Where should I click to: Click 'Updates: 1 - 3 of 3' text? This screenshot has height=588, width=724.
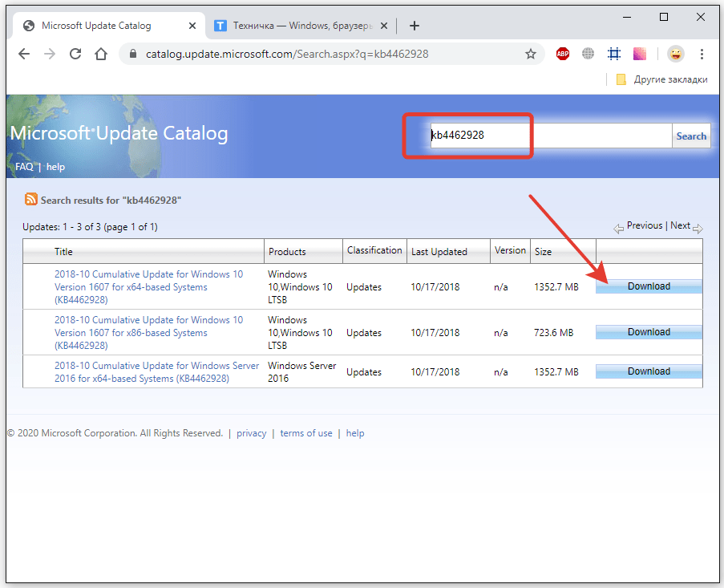pyautogui.click(x=62, y=227)
